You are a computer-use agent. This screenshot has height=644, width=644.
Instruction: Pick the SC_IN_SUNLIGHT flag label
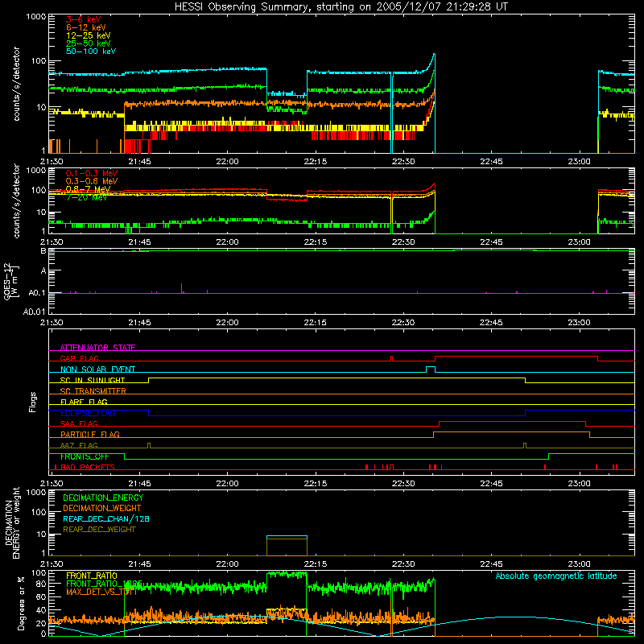pos(93,380)
